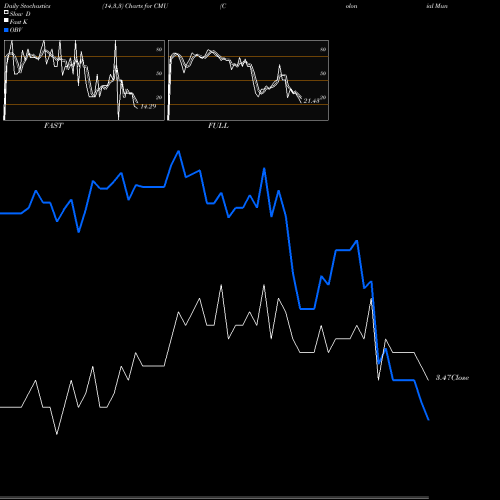The image size is (500, 500).
Task: Click the 14.29 value in FAST chart
Action: pos(148,107)
